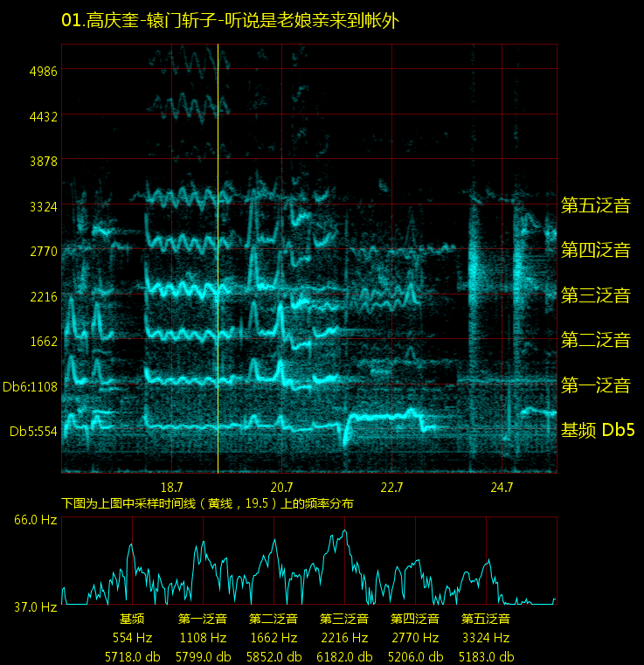Click the 2216 Hz label below lower chart
This screenshot has width=644, height=665.
pyautogui.click(x=344, y=638)
